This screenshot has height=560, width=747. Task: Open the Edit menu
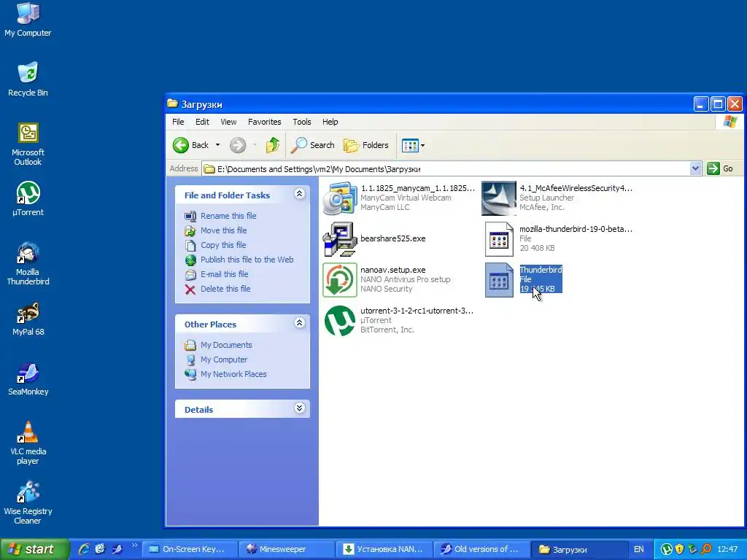202,122
